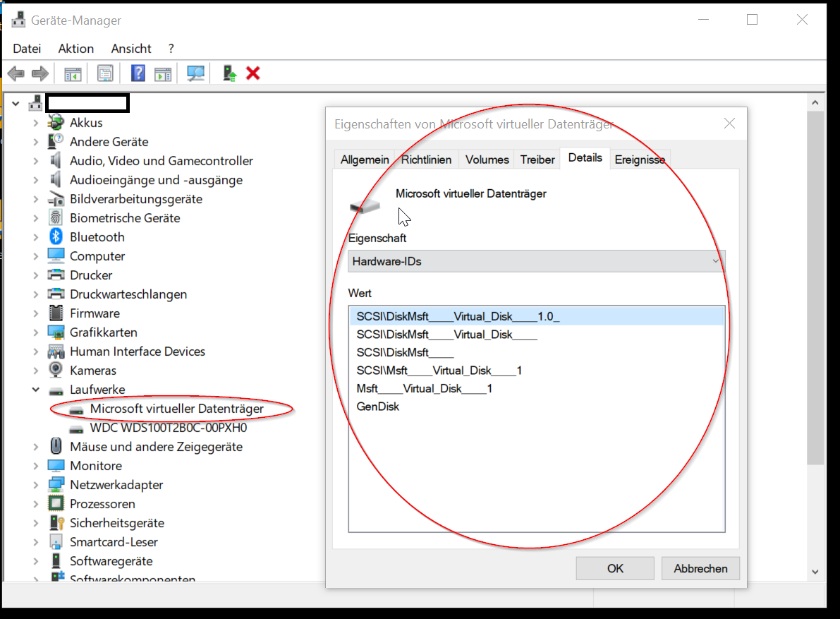This screenshot has width=840, height=619.
Task: Click the OK button
Action: pos(615,569)
